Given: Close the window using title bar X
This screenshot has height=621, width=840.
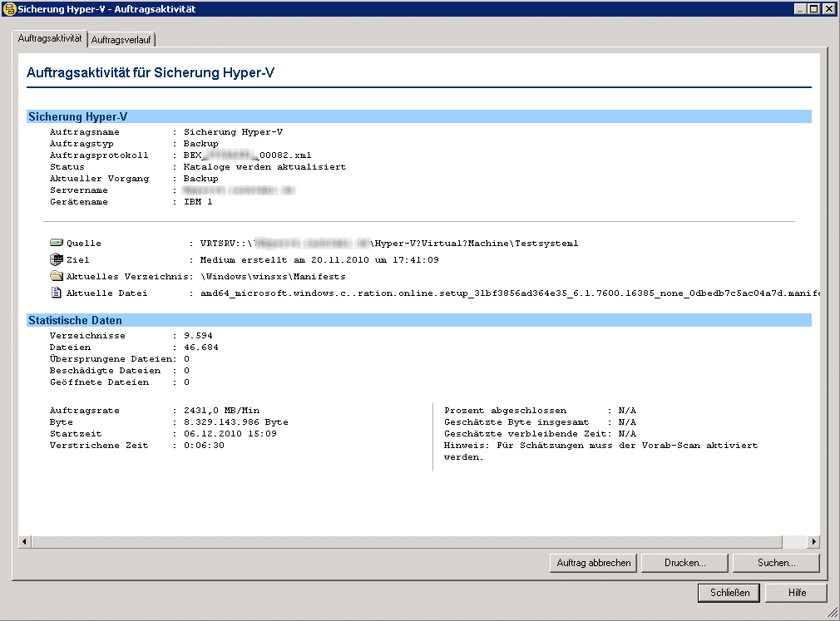Looking at the screenshot, I should click(x=828, y=8).
